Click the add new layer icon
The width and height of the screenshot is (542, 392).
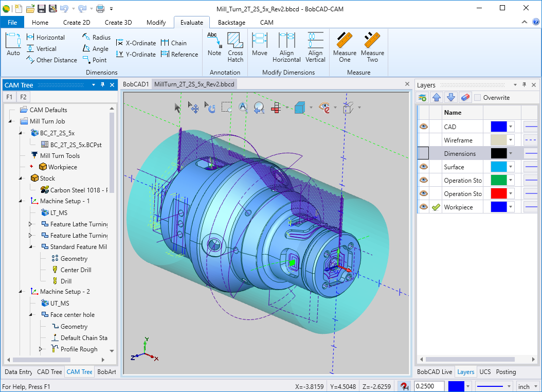[x=423, y=97]
